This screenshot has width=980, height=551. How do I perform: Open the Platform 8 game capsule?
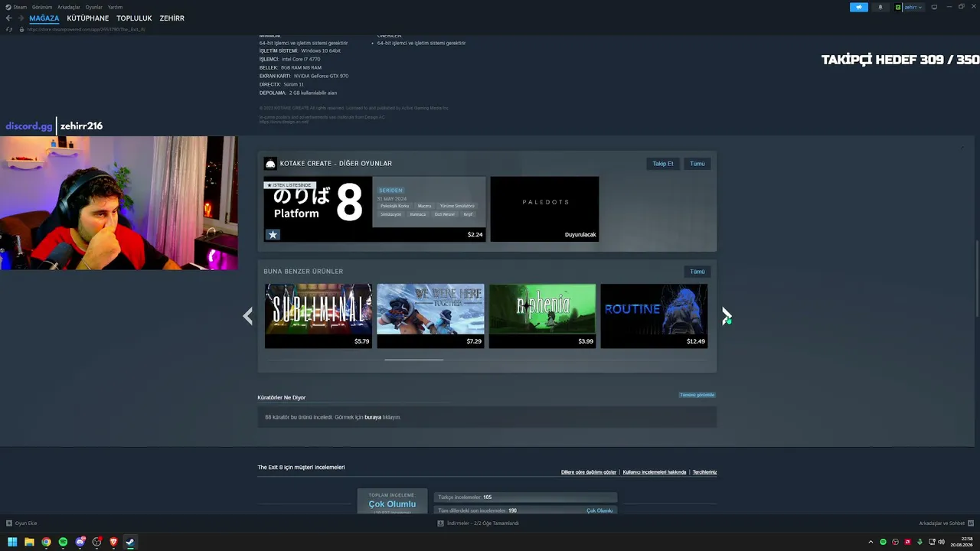click(x=374, y=209)
